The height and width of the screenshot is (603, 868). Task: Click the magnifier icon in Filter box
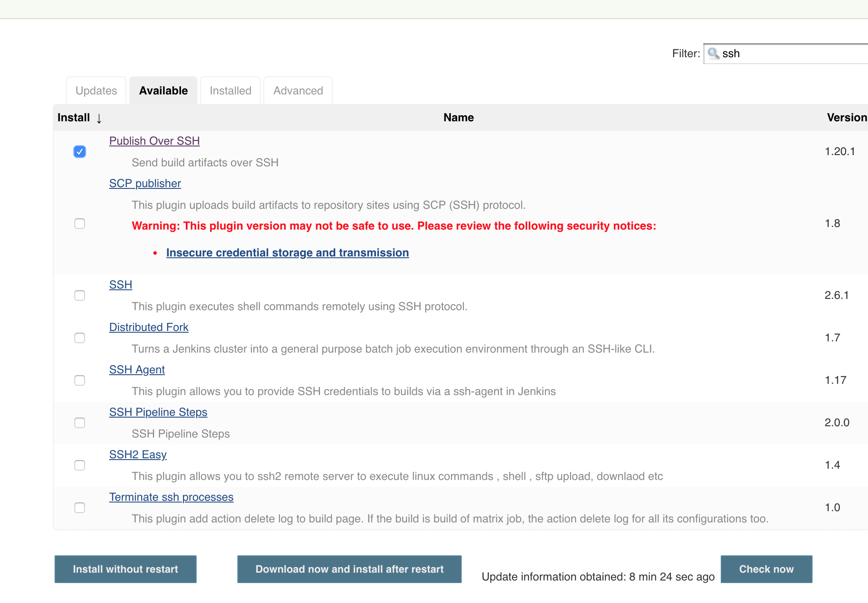tap(713, 54)
